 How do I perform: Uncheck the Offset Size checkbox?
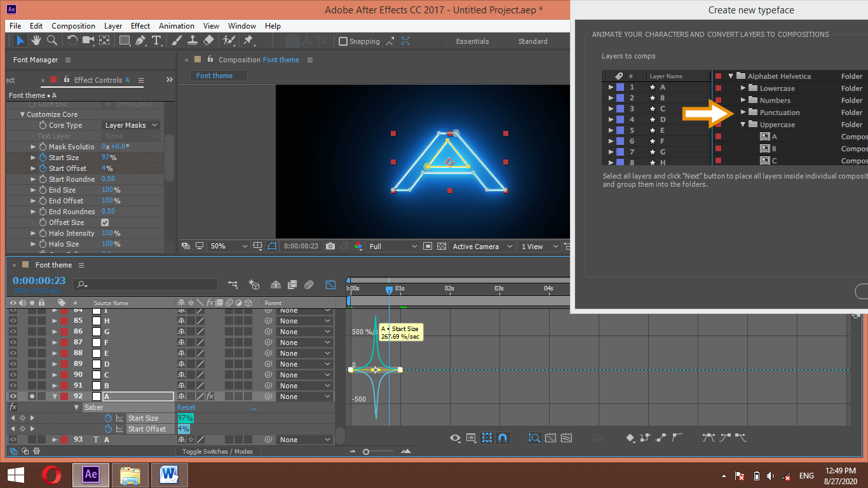[x=105, y=222]
